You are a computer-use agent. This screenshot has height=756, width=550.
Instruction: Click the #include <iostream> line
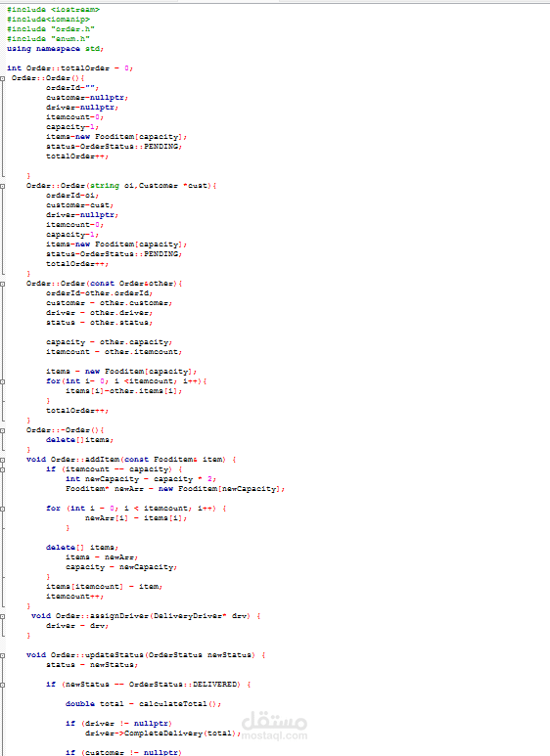(53, 10)
